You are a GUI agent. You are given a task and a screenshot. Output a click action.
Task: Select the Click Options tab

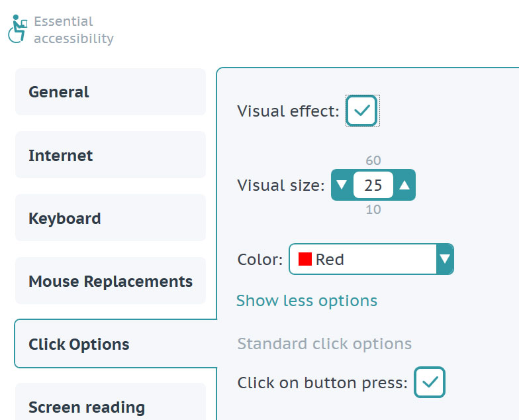coord(115,343)
